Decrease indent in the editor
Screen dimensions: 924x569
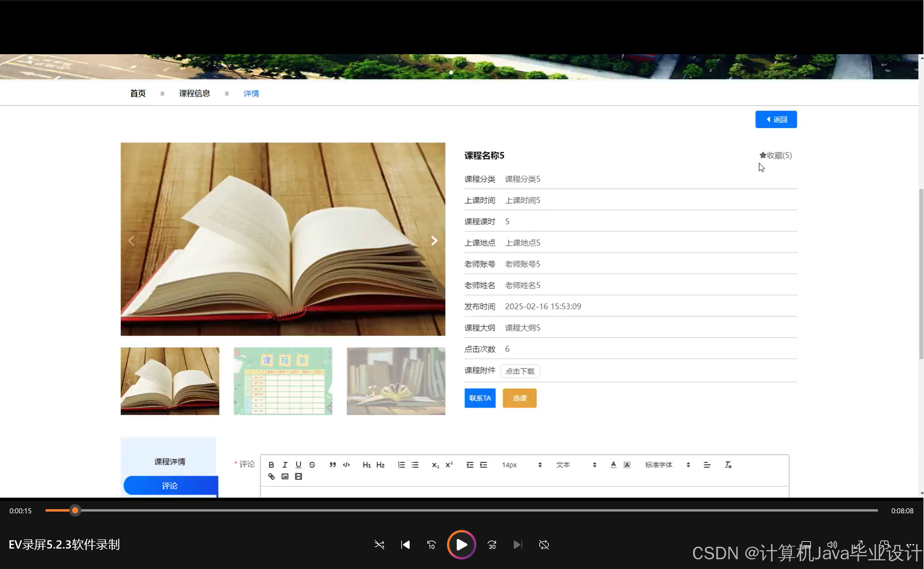[x=470, y=465]
